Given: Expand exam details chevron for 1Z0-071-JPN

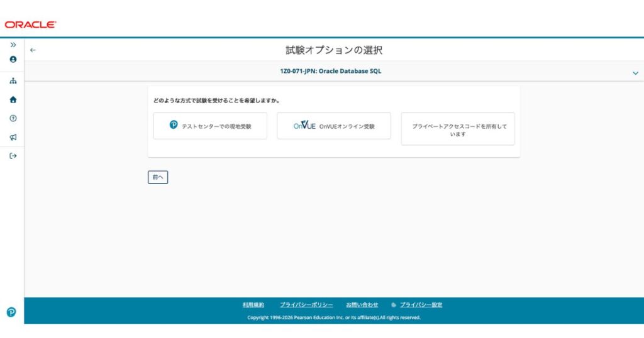Looking at the screenshot, I should (x=635, y=73).
